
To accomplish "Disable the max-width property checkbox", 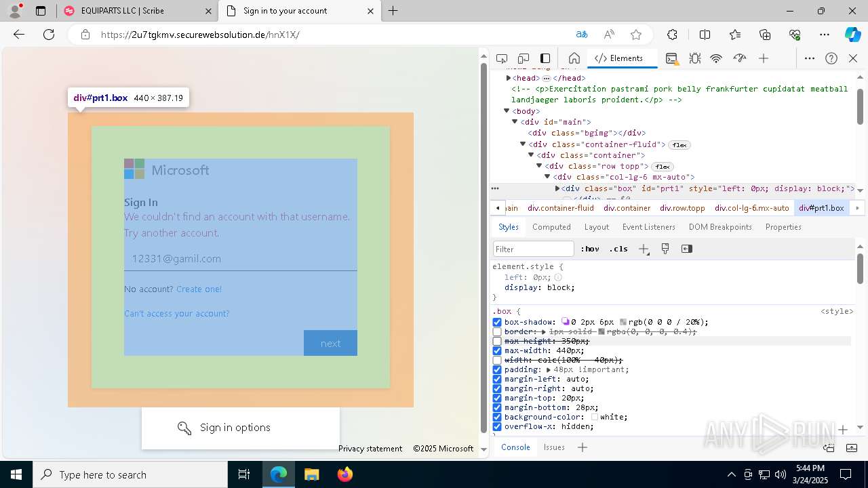I will (x=497, y=351).
